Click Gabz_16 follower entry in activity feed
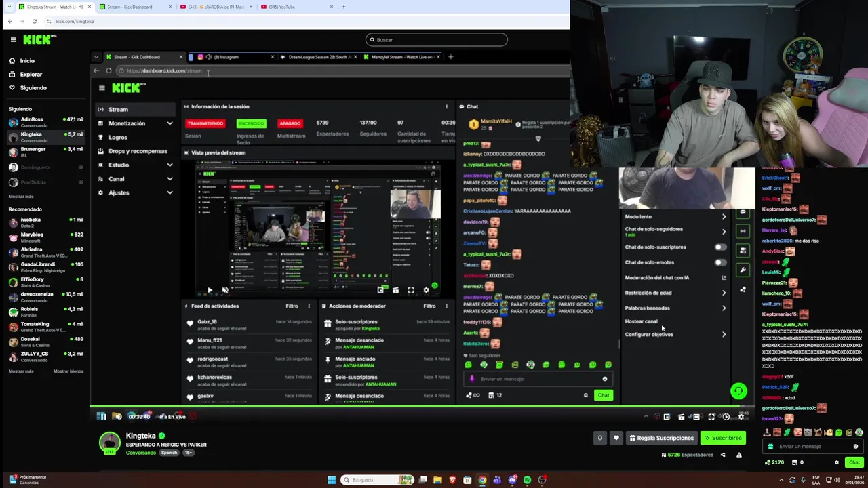The height and width of the screenshot is (488, 868). tap(248, 325)
